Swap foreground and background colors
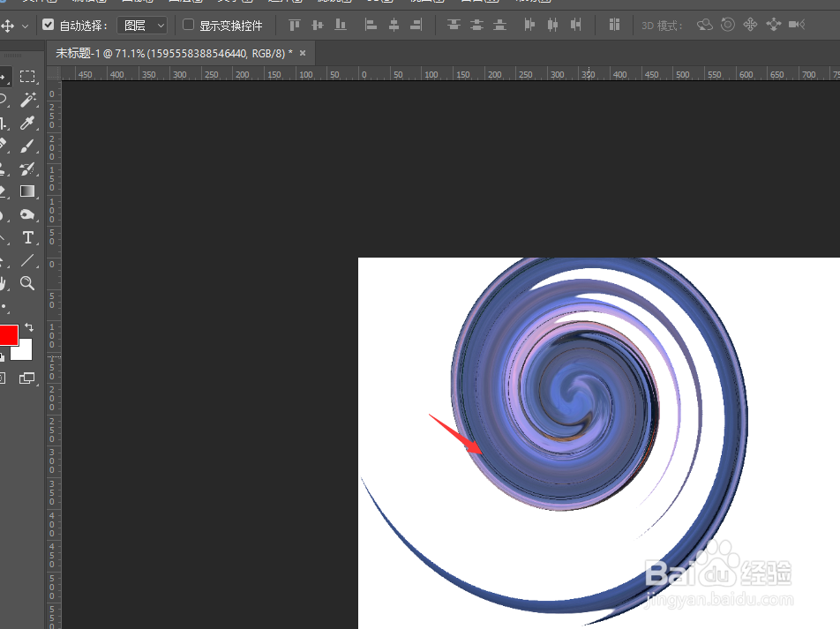 [x=29, y=326]
